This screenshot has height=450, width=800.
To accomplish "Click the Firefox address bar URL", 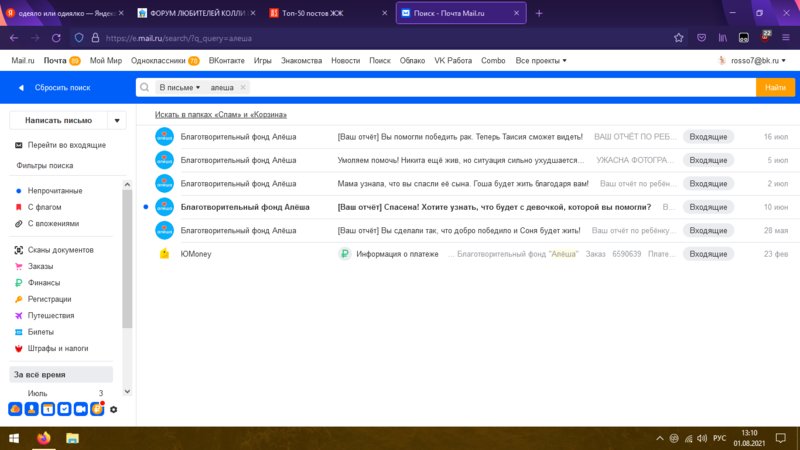I will (x=179, y=38).
